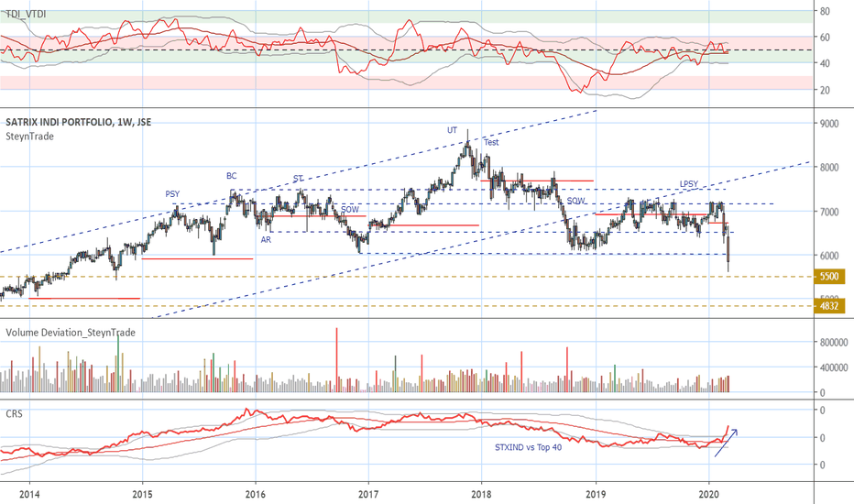Screen dimensions: 854x504
Task: Click the 400000 volume axis label
Action: click(x=833, y=367)
